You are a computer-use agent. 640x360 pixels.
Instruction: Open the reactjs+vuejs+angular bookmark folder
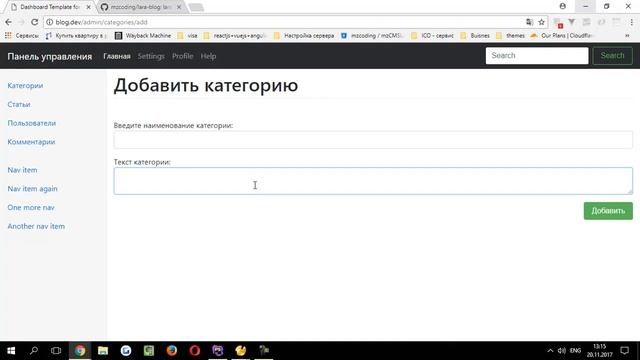tap(235, 36)
